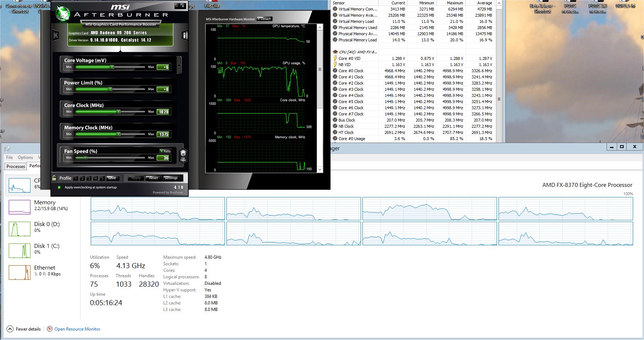Select profile slot 5 in Afterburner
The height and width of the screenshot is (340, 644).
102,178
